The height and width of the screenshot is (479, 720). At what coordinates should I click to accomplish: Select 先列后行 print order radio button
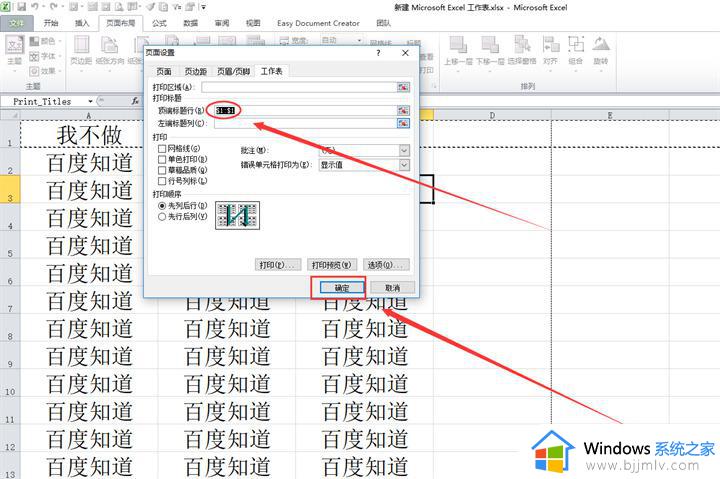pos(162,206)
